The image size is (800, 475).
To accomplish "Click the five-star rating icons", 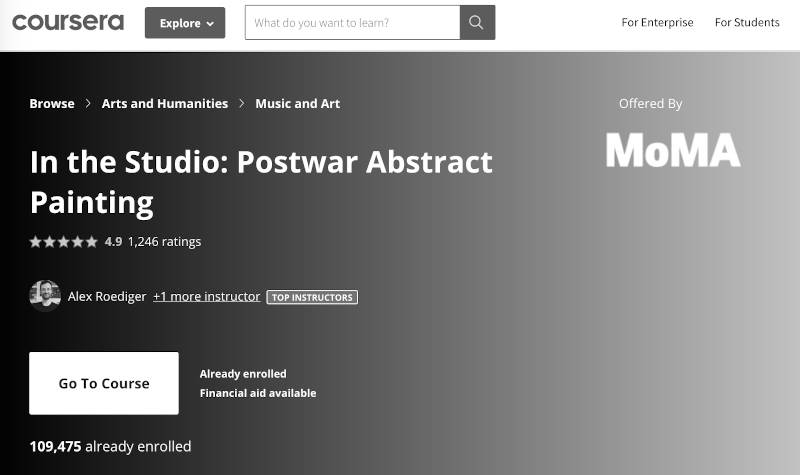I will [x=63, y=242].
